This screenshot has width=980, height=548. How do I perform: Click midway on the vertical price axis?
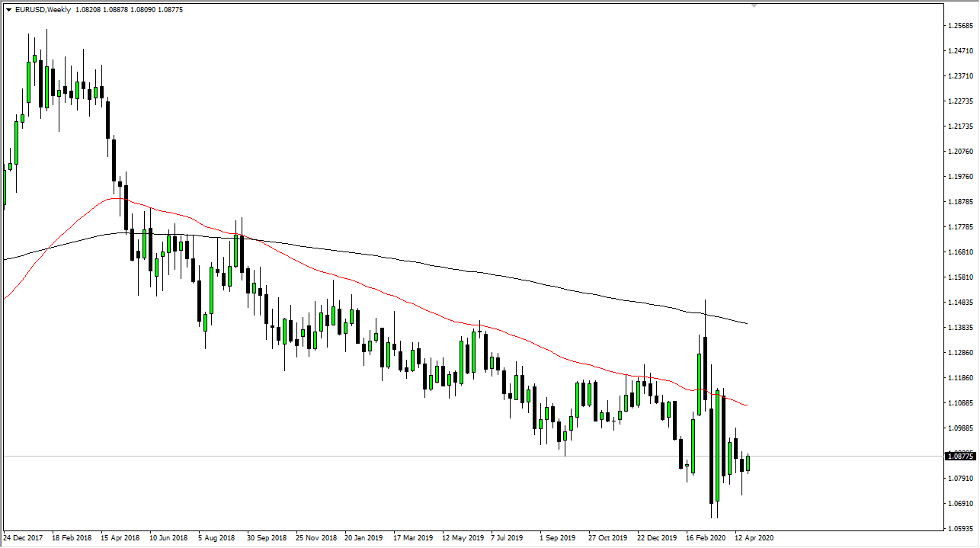960,274
